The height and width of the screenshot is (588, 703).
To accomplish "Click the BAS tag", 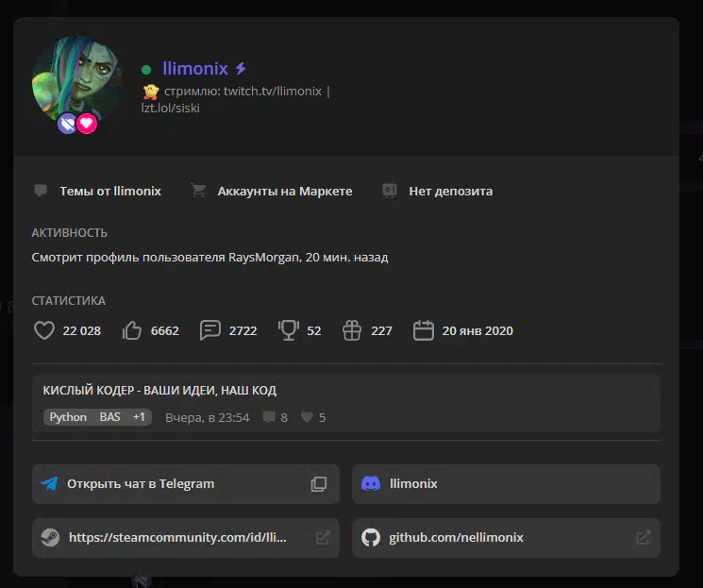I will (x=109, y=417).
